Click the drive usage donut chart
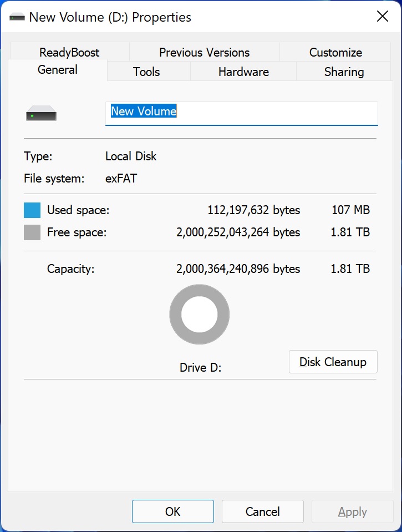Viewport: 402px width, 532px height. tap(200, 315)
